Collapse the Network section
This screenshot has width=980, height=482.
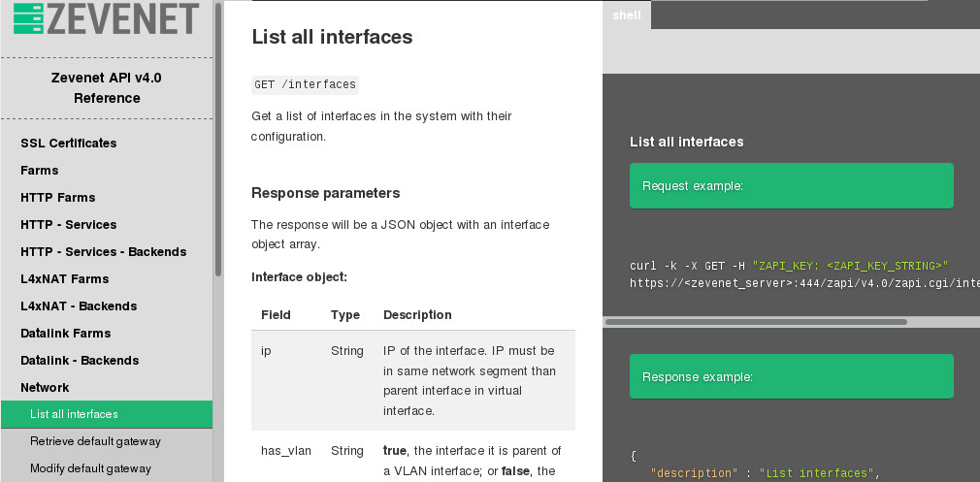coord(45,388)
